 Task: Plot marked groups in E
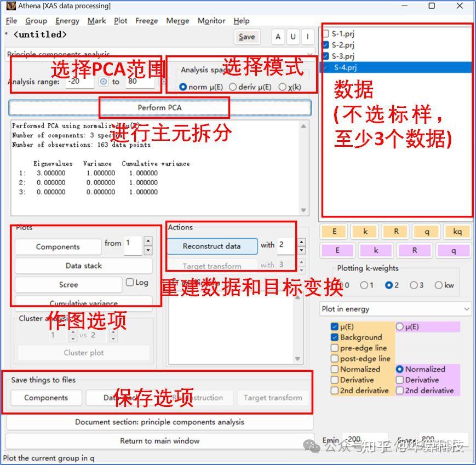pyautogui.click(x=336, y=250)
